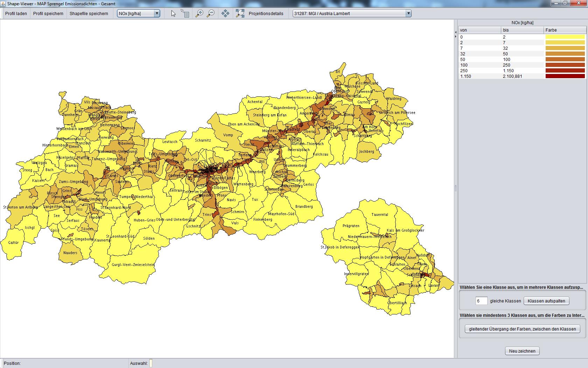The image size is (588, 368).
Task: Click the light yellow 0–2 class color
Action: coord(565,37)
